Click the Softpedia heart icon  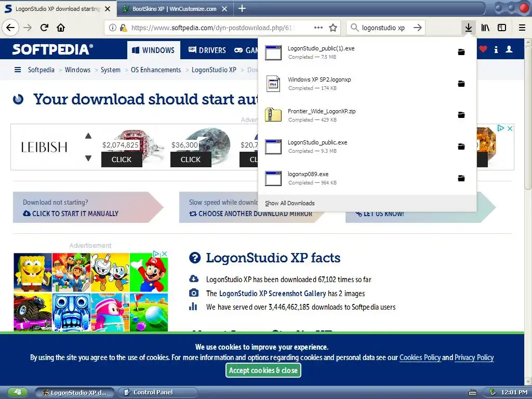pyautogui.click(x=483, y=49)
